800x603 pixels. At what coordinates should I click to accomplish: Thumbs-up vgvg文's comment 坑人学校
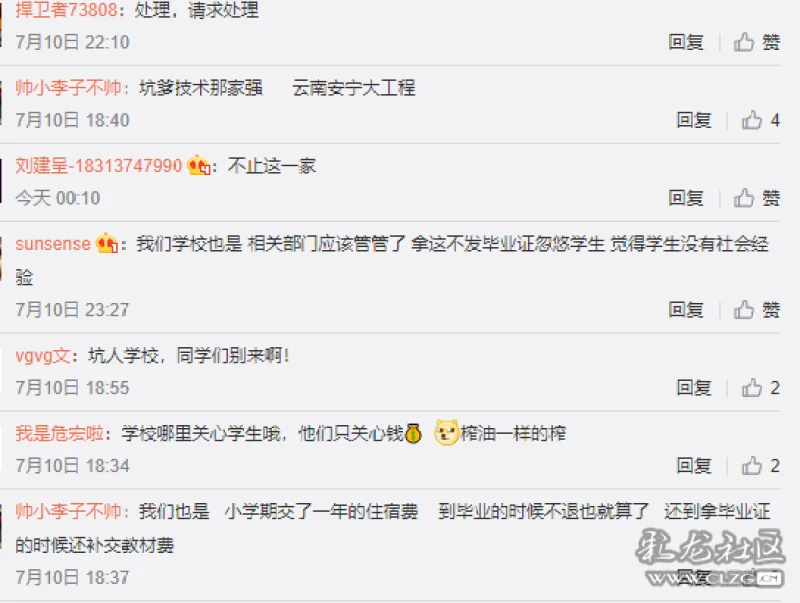point(761,388)
